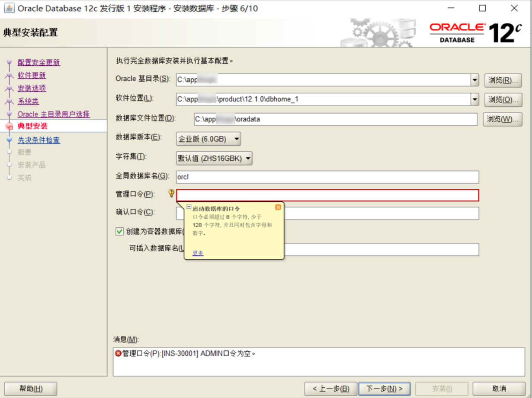Click 浏览(W) button for database files
This screenshot has width=532, height=398.
coord(502,119)
